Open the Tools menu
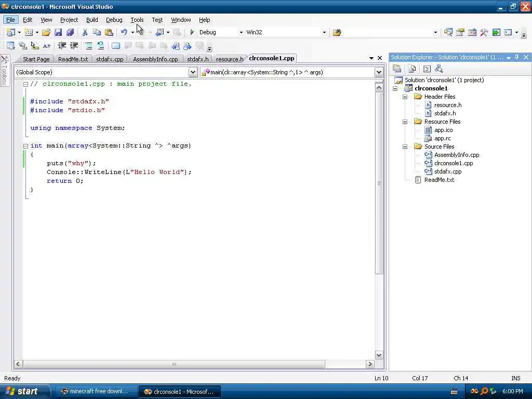 [137, 20]
